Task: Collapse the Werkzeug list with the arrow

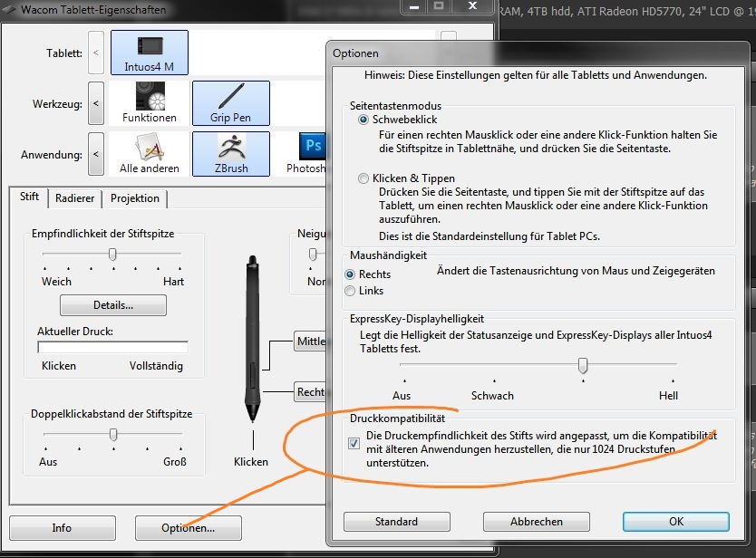Action: [95, 103]
